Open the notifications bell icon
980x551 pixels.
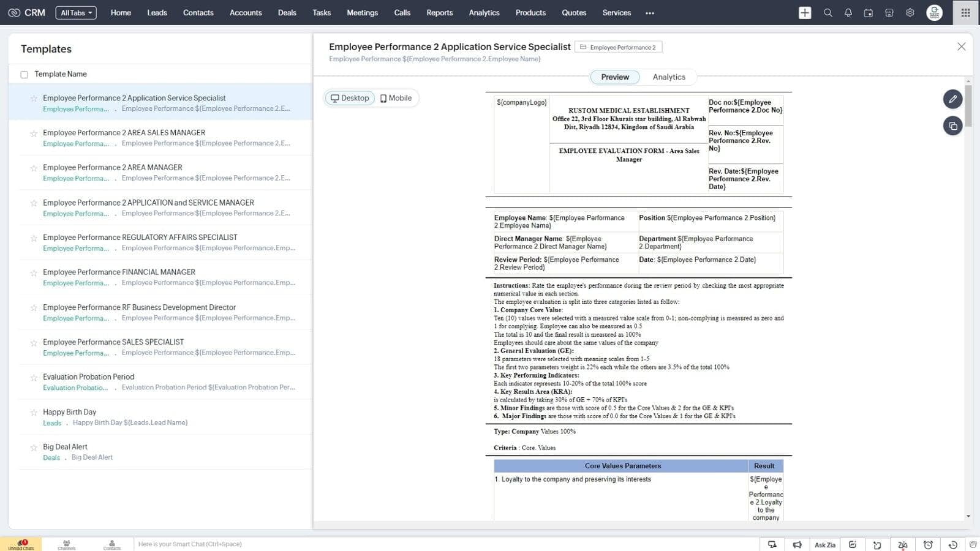848,13
